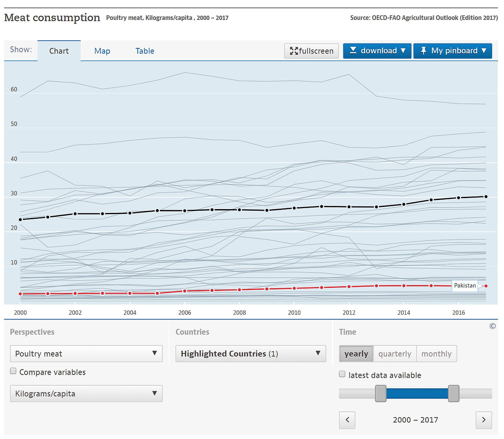Open the Map tab
504x439 pixels.
coord(102,51)
